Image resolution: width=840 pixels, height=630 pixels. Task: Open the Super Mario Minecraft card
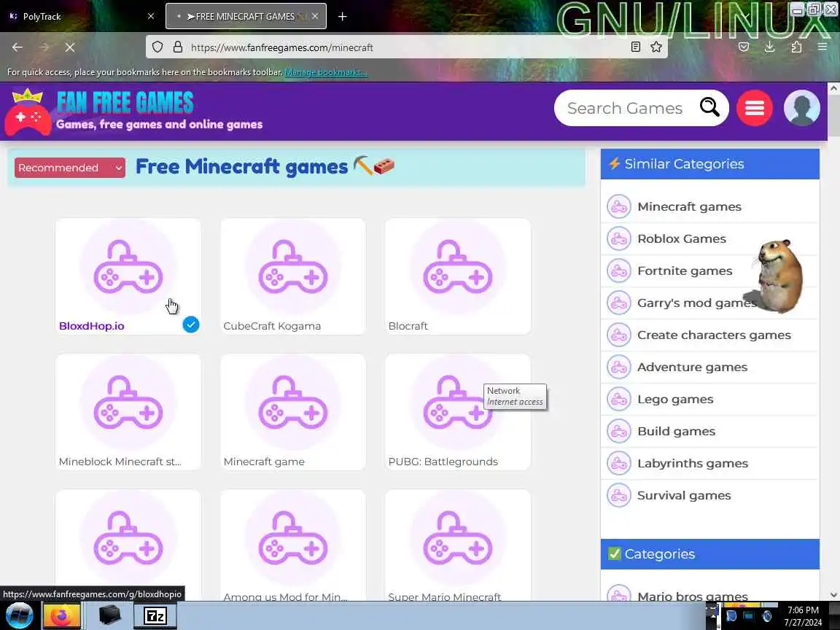pos(457,545)
